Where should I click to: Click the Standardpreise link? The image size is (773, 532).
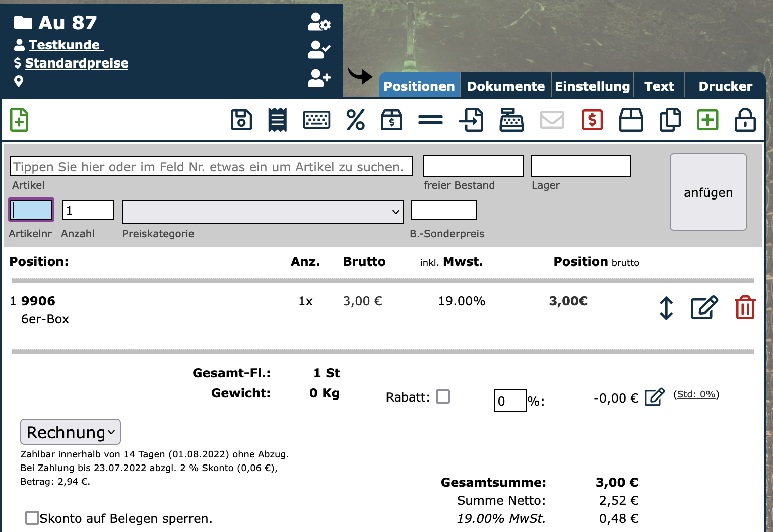[77, 63]
